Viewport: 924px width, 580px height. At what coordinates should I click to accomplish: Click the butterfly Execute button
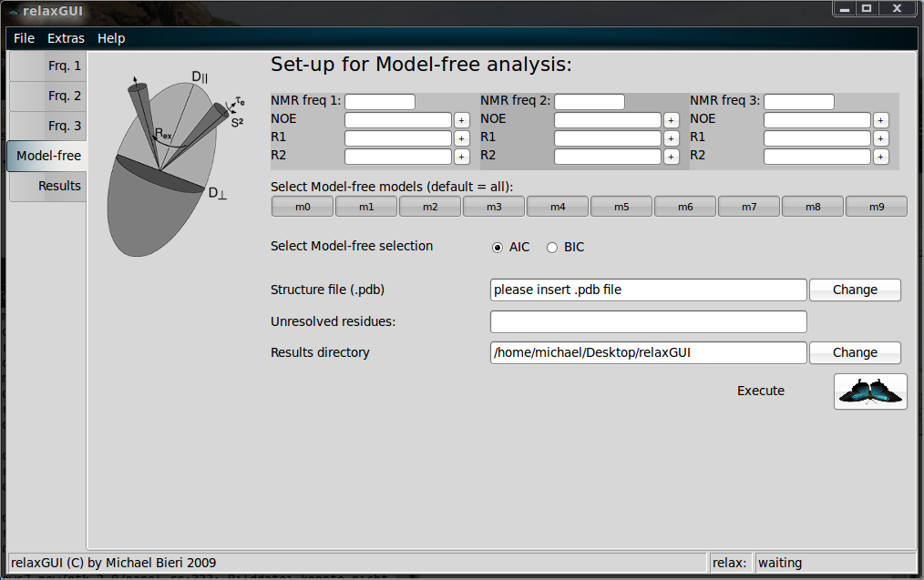869,391
